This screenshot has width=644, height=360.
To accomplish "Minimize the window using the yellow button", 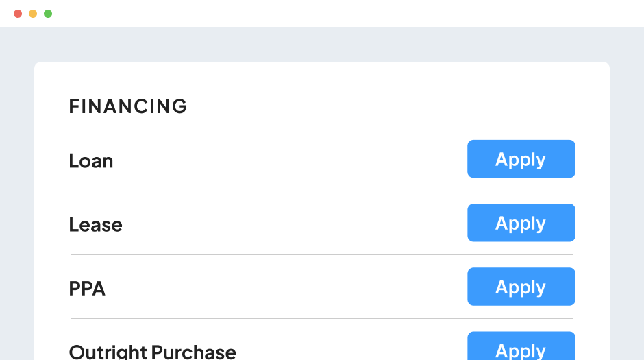I will click(x=33, y=14).
